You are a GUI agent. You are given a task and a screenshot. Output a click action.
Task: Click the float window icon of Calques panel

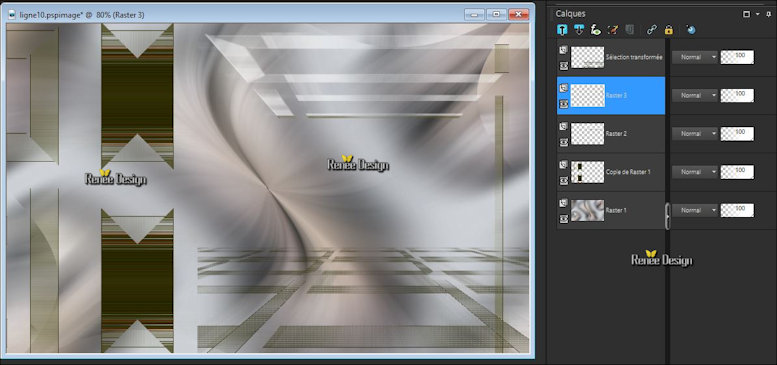[x=746, y=14]
